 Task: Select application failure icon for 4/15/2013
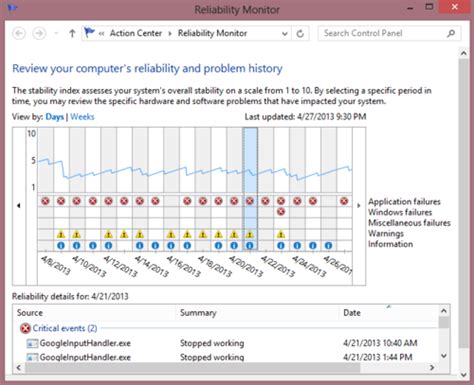click(155, 201)
